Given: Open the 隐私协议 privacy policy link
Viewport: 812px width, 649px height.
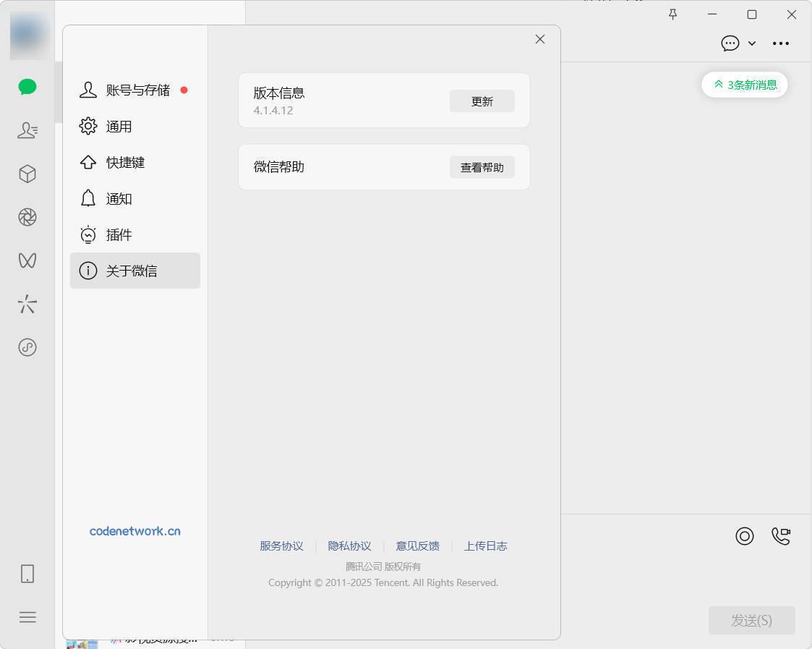Looking at the screenshot, I should tap(349, 546).
